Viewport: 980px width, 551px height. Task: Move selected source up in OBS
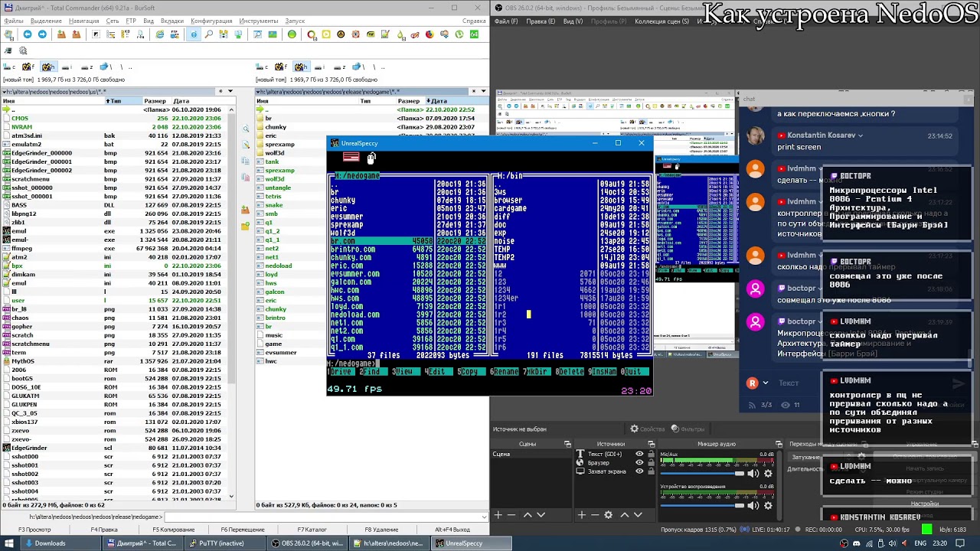tap(625, 515)
